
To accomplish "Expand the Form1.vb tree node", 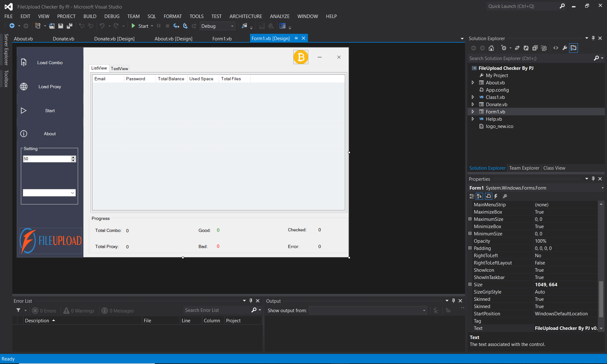I will (x=473, y=112).
